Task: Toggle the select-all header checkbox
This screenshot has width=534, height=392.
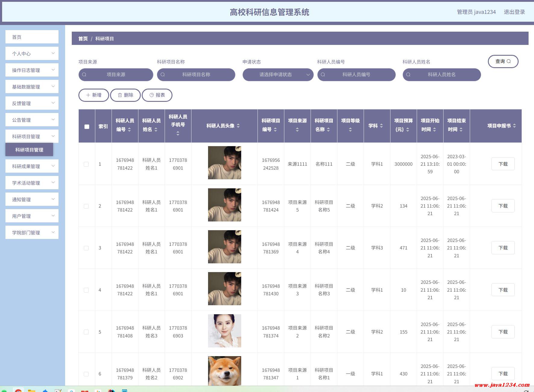Action: 87,127
